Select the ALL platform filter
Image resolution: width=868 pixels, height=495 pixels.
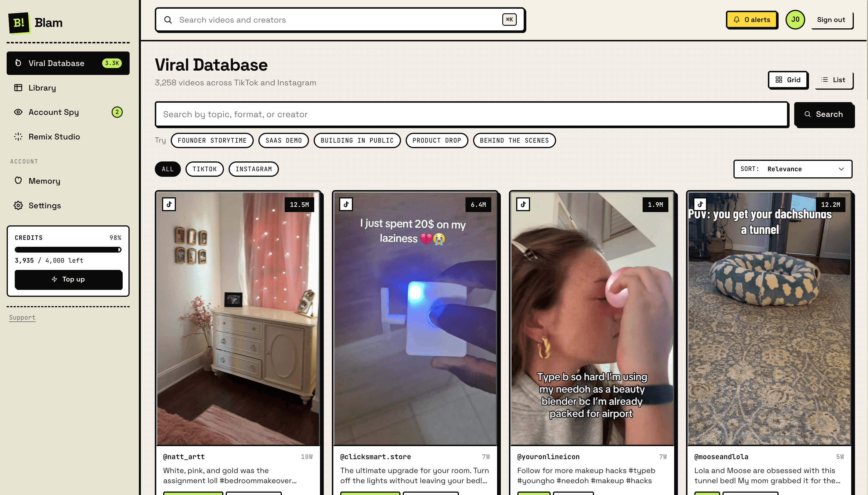tap(168, 169)
